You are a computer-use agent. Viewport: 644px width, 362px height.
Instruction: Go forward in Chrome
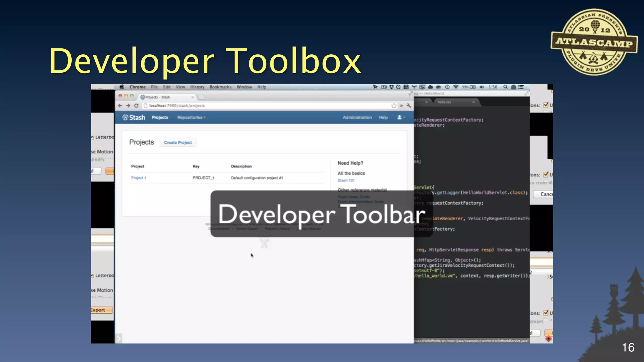[x=128, y=106]
